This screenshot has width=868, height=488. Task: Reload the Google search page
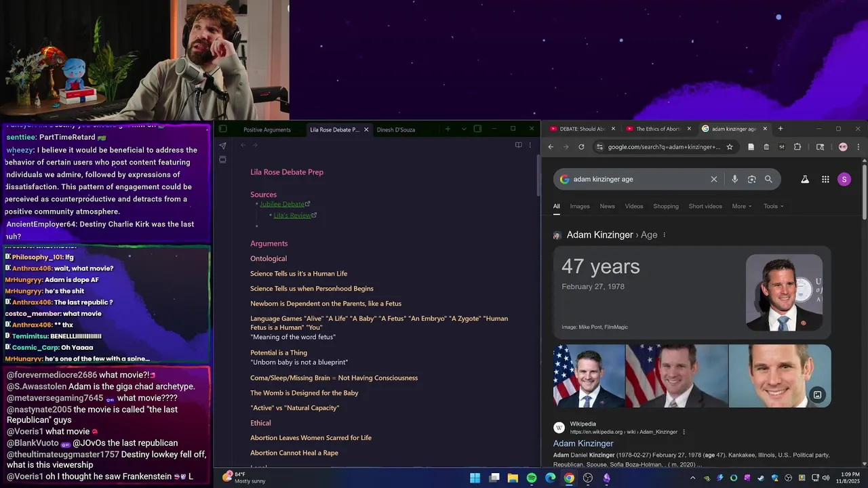(x=581, y=146)
